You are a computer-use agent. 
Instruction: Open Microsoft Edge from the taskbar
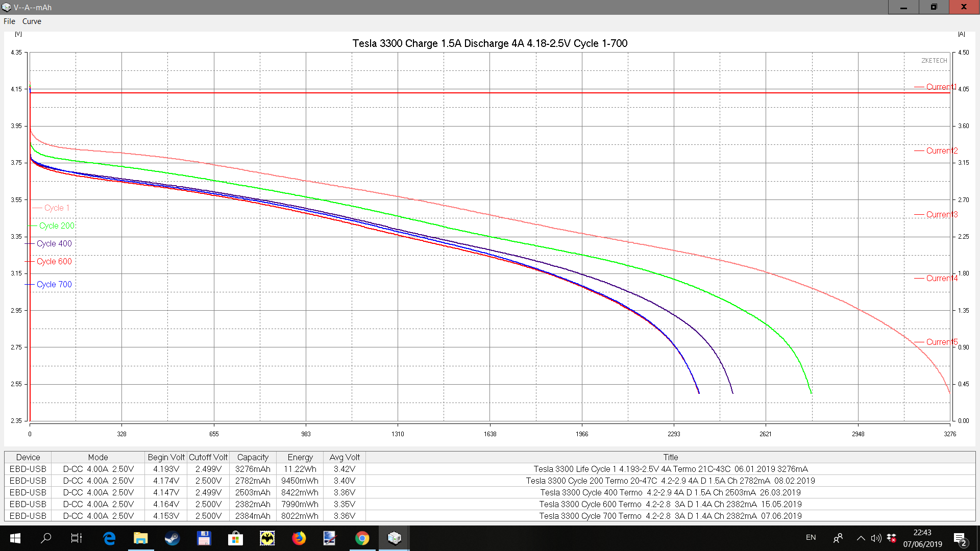pos(109,538)
